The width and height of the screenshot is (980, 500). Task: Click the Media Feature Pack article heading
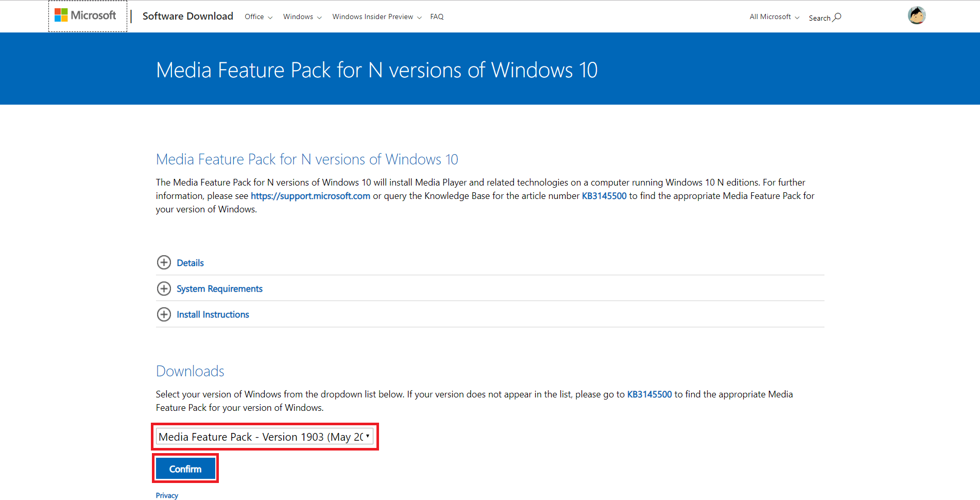(x=307, y=159)
